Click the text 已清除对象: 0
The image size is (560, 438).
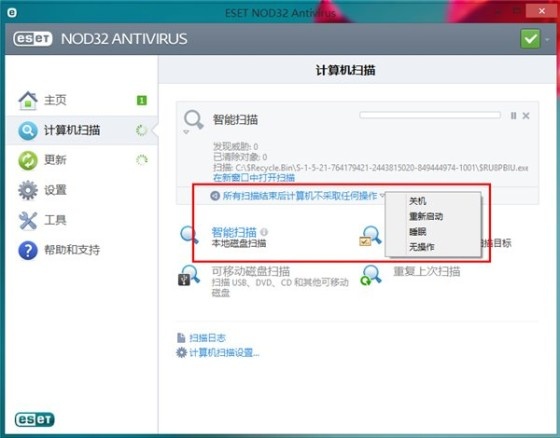240,157
